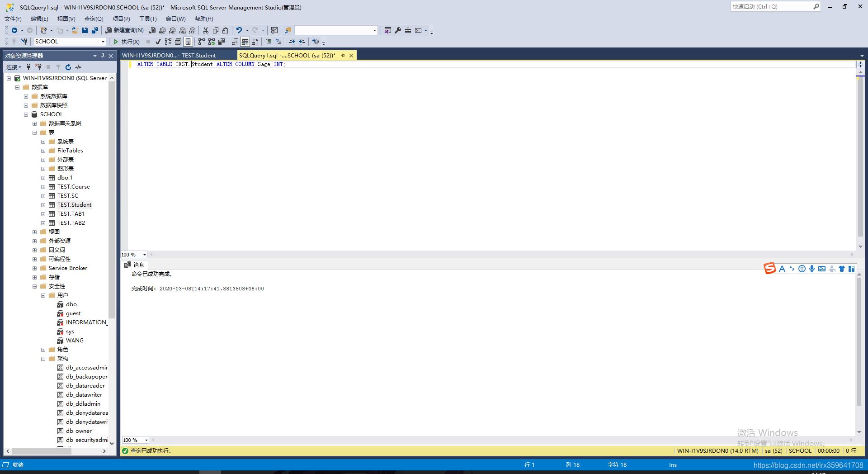868x474 pixels.
Task: Close the SQLQuery1.sql tab
Action: click(351, 56)
